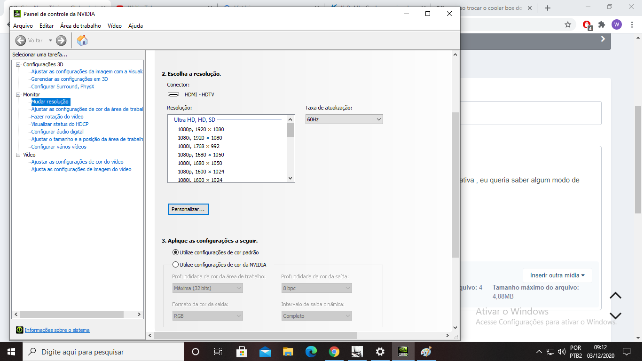Open 'Gerenciar as configurações em 3D'
The image size is (644, 362).
click(x=70, y=79)
